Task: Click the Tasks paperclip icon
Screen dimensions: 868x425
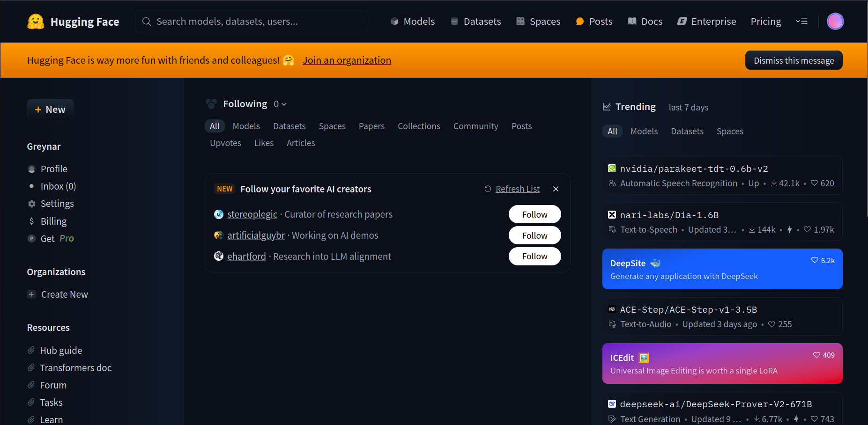Action: pyautogui.click(x=31, y=402)
